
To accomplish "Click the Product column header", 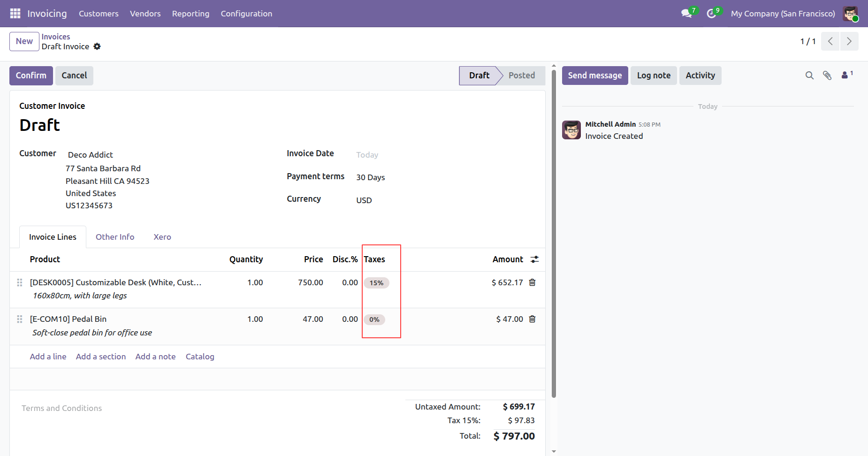I will (45, 259).
